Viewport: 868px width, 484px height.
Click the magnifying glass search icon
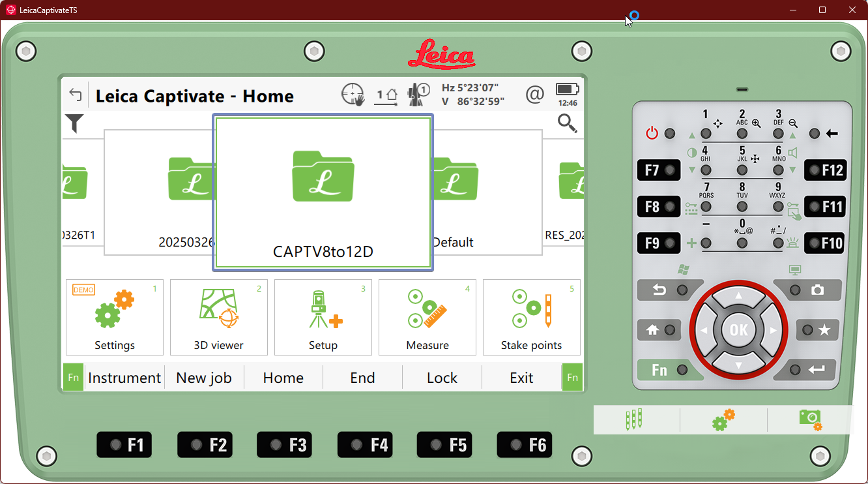point(567,123)
